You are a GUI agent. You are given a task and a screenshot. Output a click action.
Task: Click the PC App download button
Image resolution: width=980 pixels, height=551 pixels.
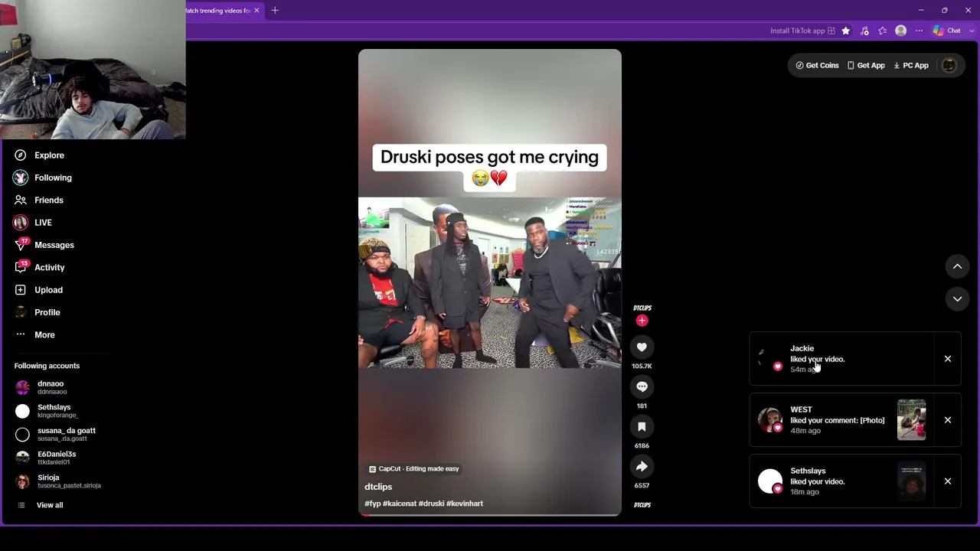click(x=911, y=66)
